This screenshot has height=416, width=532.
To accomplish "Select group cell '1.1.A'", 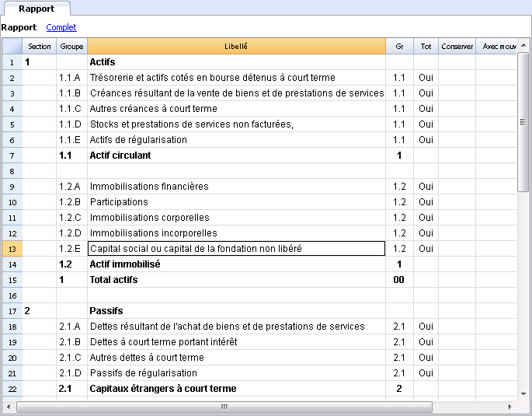I will point(71,78).
